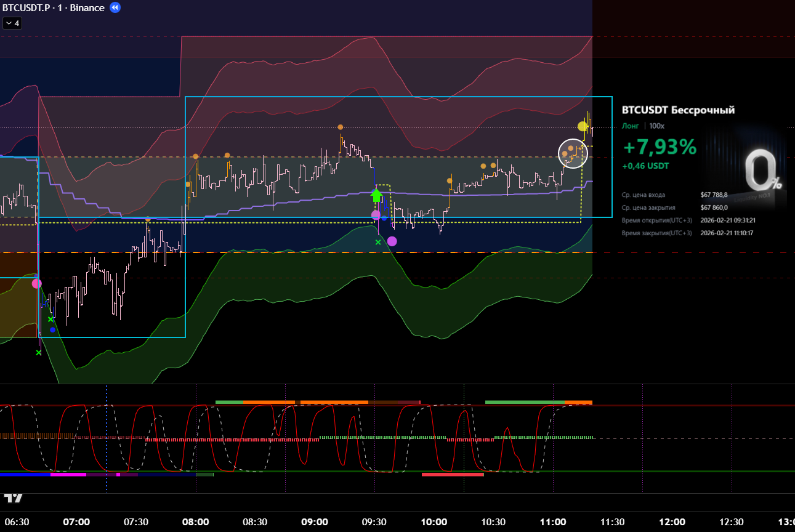
Task: Click the BTCUSDT Бессрочный card title
Action: click(x=678, y=110)
